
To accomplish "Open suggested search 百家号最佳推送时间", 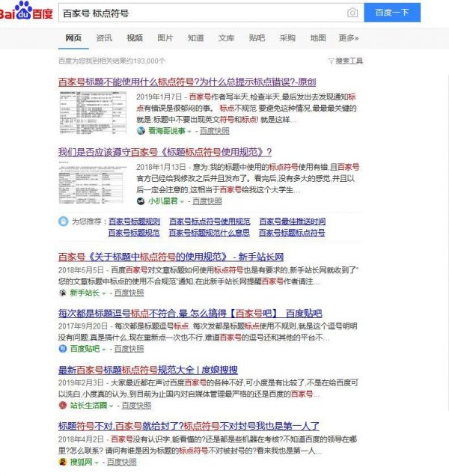I will tap(292, 222).
